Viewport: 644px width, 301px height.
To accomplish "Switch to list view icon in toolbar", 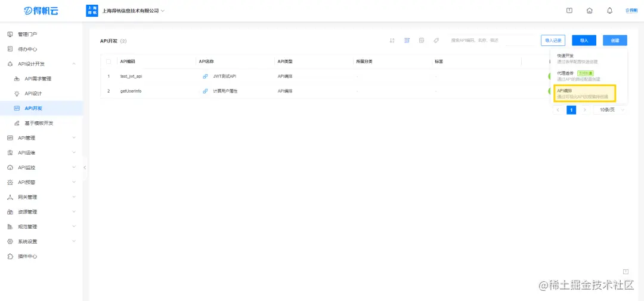I will point(407,40).
